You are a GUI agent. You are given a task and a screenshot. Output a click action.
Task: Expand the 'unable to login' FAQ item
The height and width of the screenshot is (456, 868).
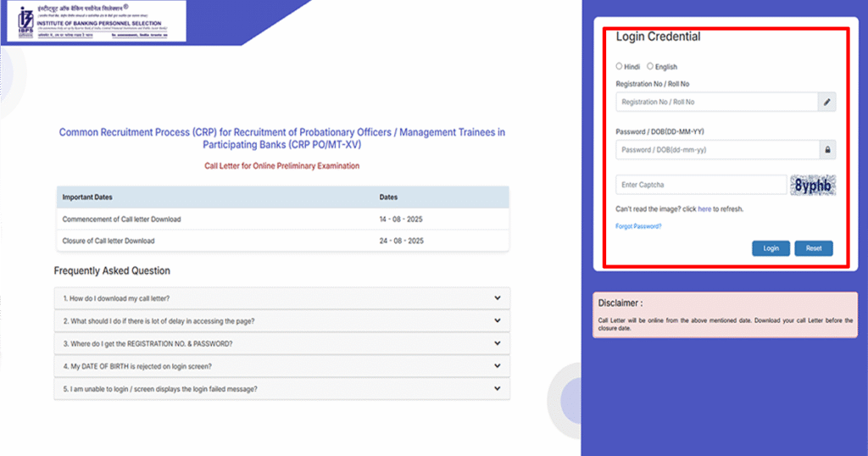click(281, 389)
